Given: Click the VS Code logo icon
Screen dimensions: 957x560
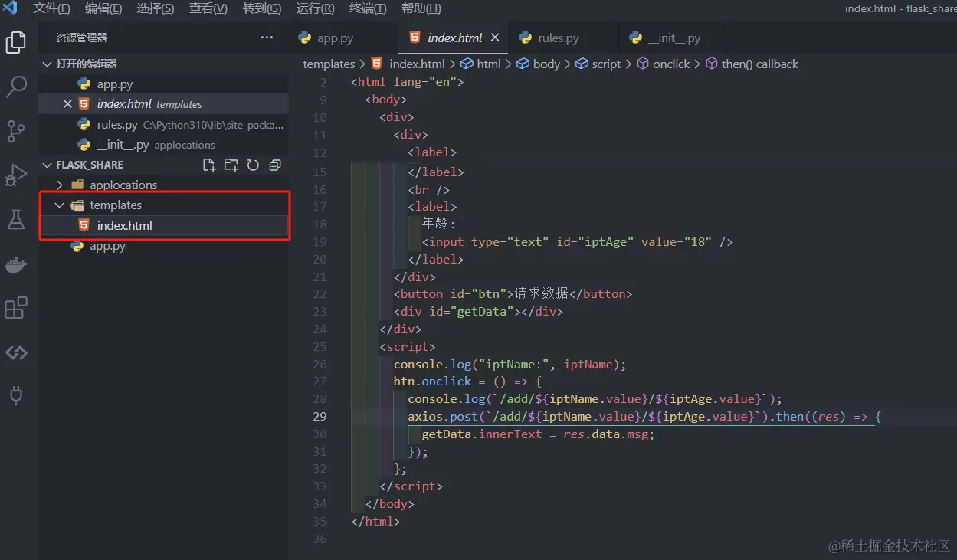Looking at the screenshot, I should [x=10, y=8].
